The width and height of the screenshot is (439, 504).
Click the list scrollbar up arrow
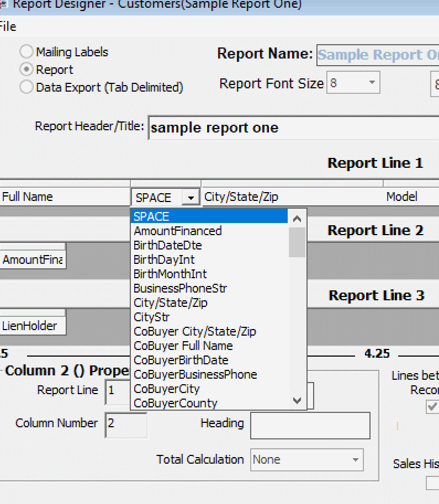[x=297, y=219]
